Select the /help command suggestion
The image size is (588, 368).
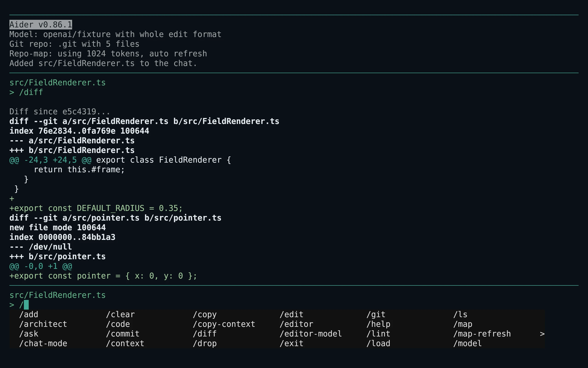pyautogui.click(x=378, y=324)
